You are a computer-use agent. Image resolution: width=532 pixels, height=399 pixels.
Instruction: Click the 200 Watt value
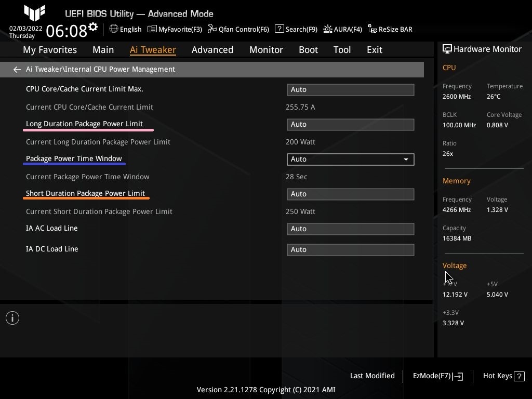tap(300, 142)
